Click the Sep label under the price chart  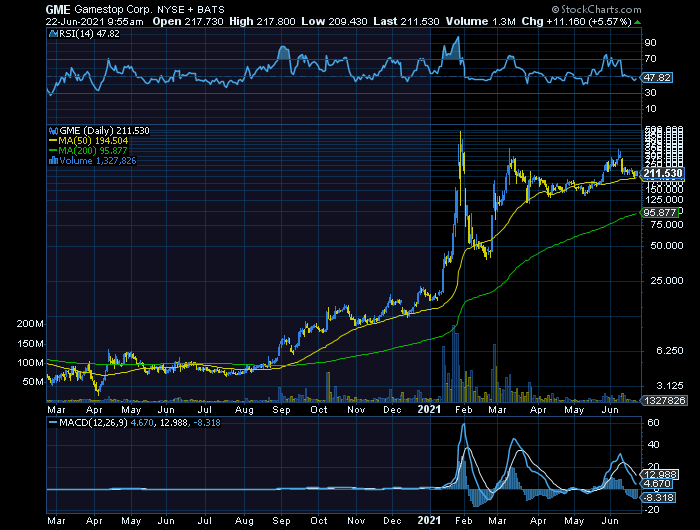[x=281, y=410]
